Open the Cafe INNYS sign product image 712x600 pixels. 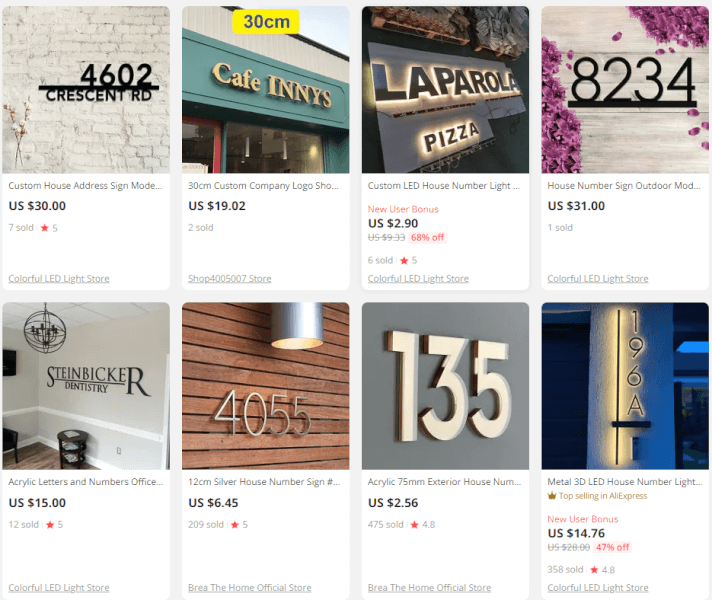coord(266,89)
